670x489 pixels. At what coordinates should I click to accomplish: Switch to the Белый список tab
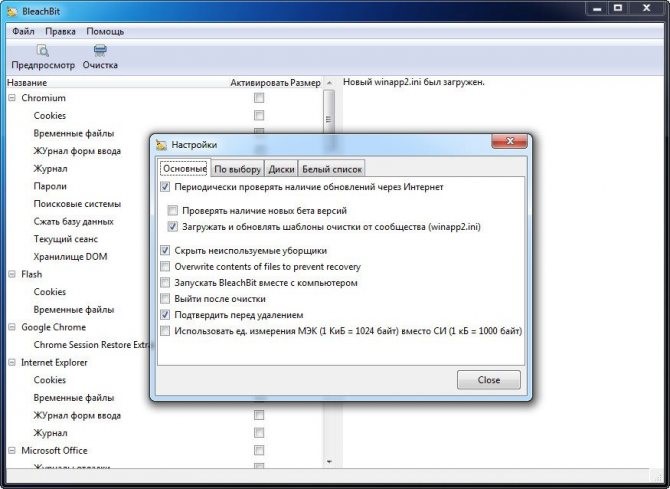point(333,169)
